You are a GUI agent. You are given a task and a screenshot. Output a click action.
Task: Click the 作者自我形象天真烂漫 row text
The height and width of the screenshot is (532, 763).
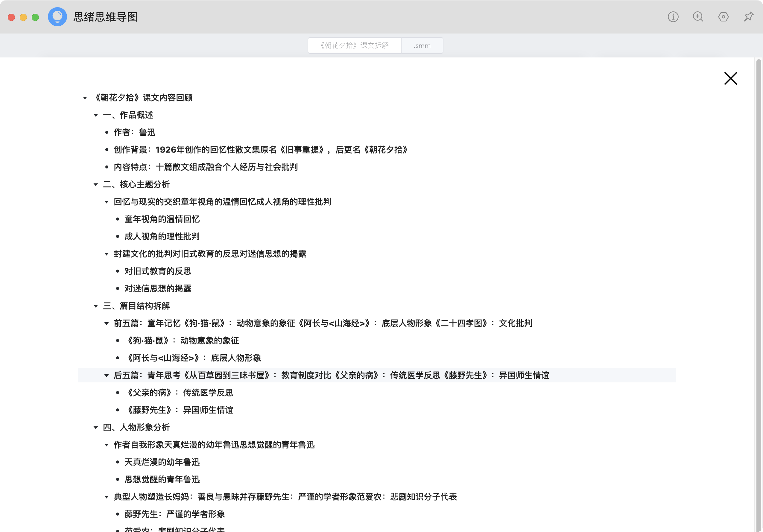214,445
